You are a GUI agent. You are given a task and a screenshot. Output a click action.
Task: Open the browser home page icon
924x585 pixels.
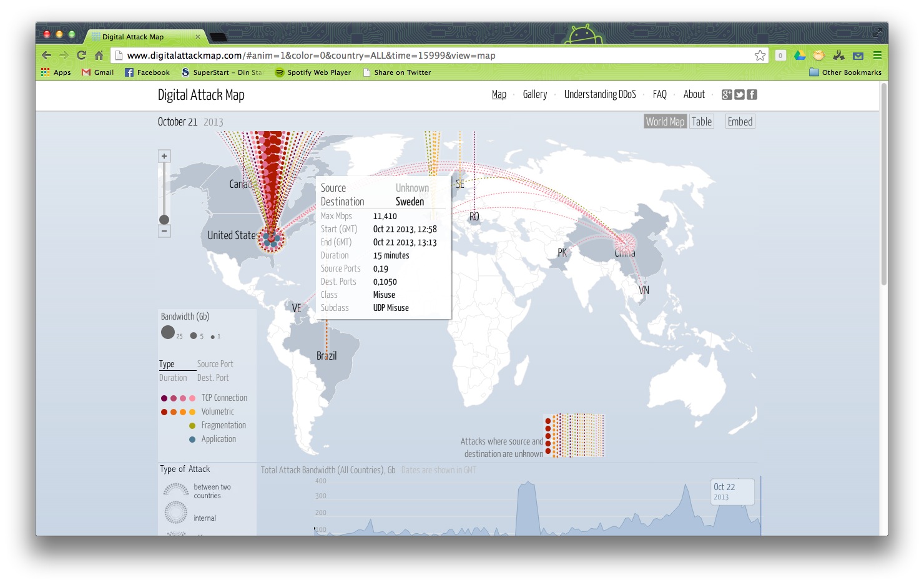tap(99, 55)
